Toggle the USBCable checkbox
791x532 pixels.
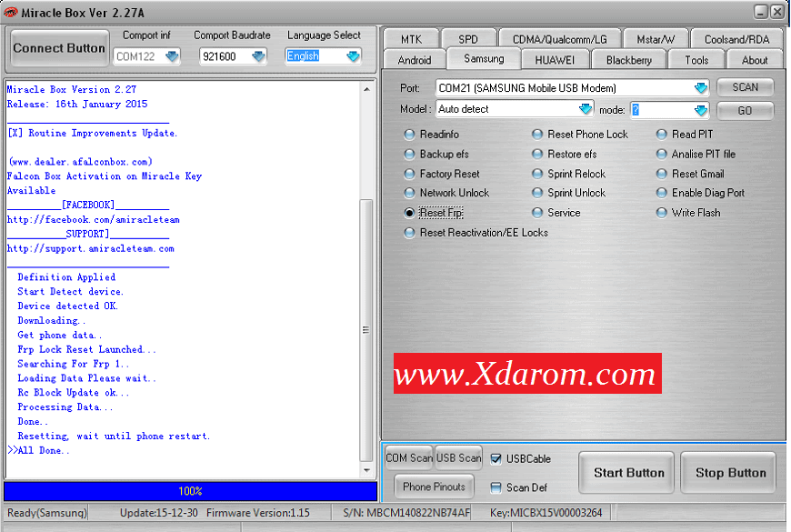click(x=496, y=459)
